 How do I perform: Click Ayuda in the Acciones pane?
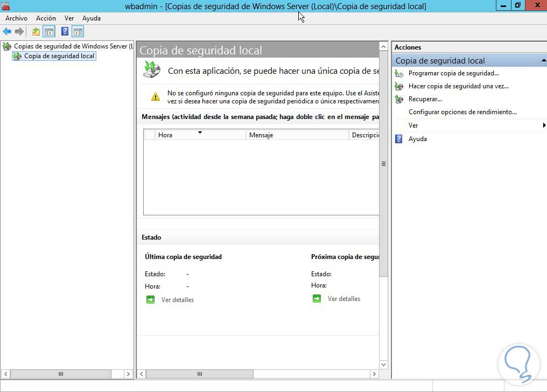[x=418, y=139]
